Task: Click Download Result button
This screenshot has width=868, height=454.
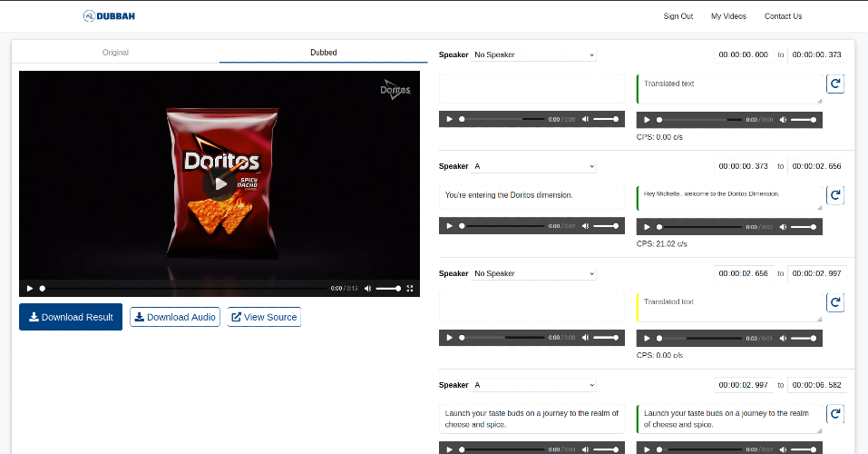Action: 71,317
